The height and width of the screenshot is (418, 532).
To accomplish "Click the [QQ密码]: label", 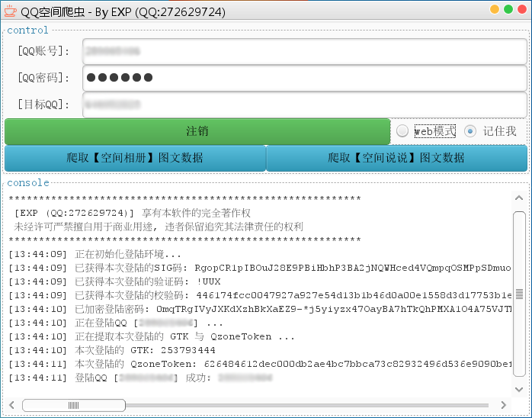I will [43, 78].
